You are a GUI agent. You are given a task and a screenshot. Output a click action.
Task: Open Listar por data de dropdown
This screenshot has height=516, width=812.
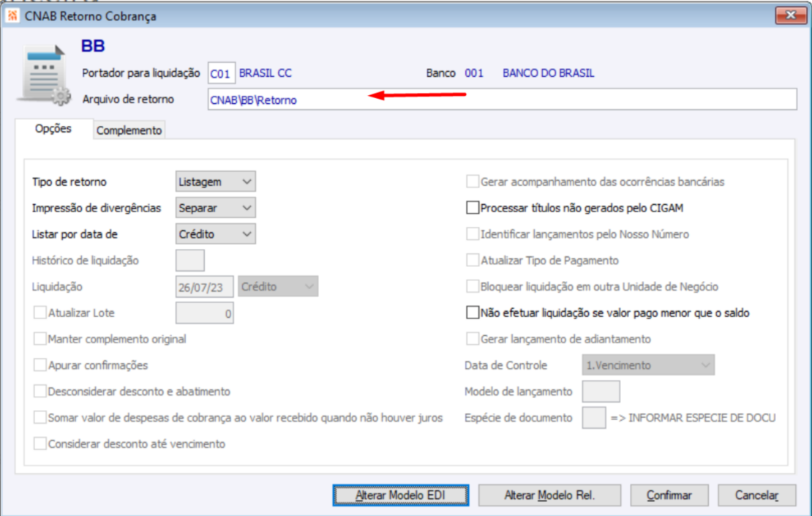(215, 234)
